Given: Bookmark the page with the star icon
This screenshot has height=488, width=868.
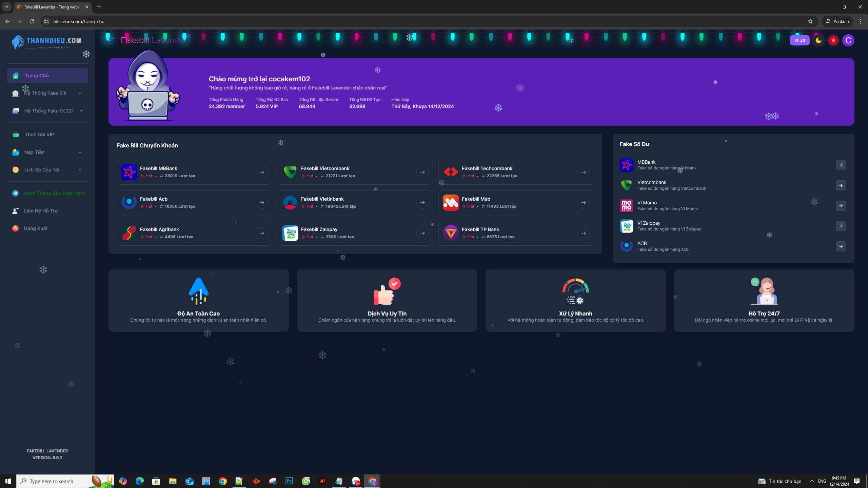Looking at the screenshot, I should pyautogui.click(x=810, y=21).
